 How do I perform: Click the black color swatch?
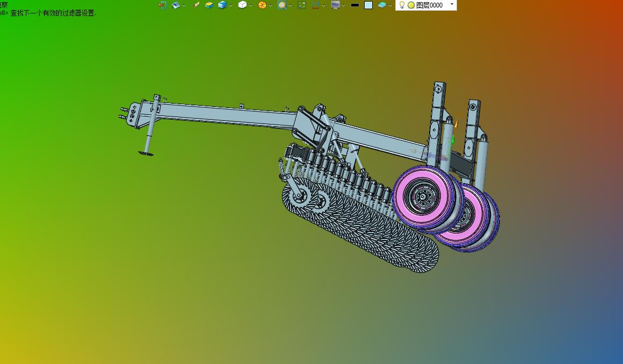pyautogui.click(x=355, y=5)
